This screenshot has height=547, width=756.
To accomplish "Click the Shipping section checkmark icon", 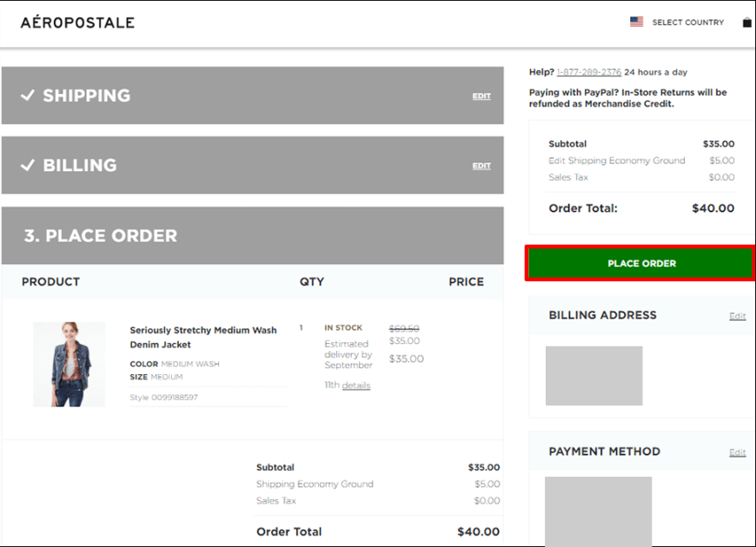I will coord(28,95).
